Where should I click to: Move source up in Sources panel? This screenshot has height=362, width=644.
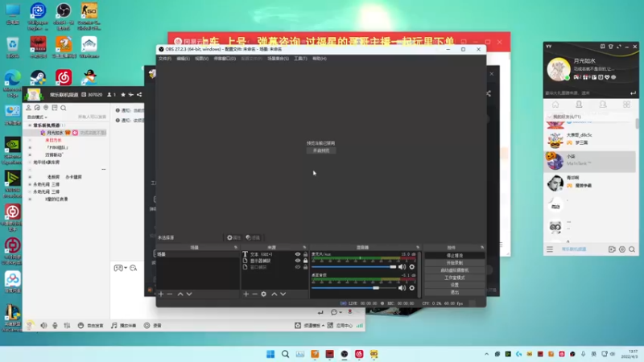point(275,294)
